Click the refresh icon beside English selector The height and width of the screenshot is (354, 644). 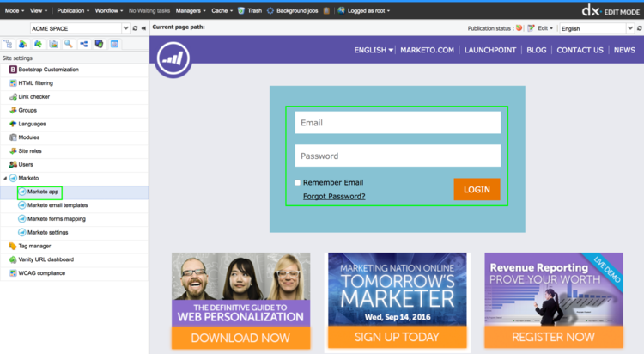pos(640,28)
